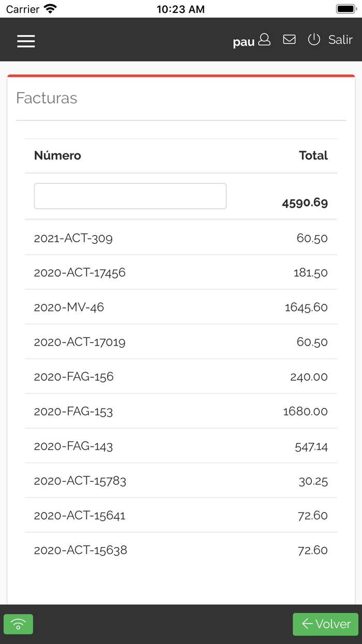
Task: Select invoice 2020-FAG-143
Action: tap(73, 446)
